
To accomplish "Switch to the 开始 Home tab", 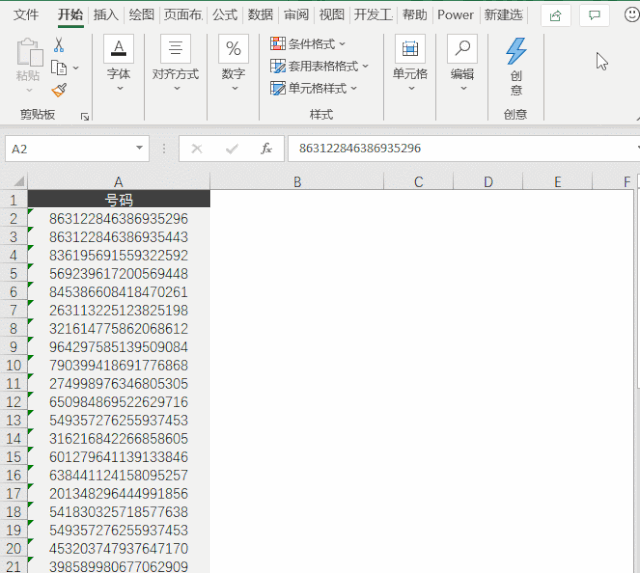I will point(71,15).
